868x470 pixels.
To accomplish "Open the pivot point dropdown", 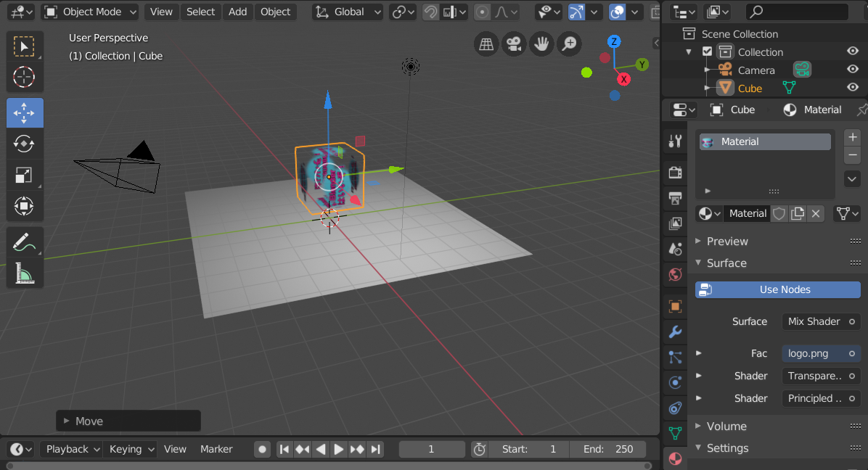I will (x=403, y=12).
